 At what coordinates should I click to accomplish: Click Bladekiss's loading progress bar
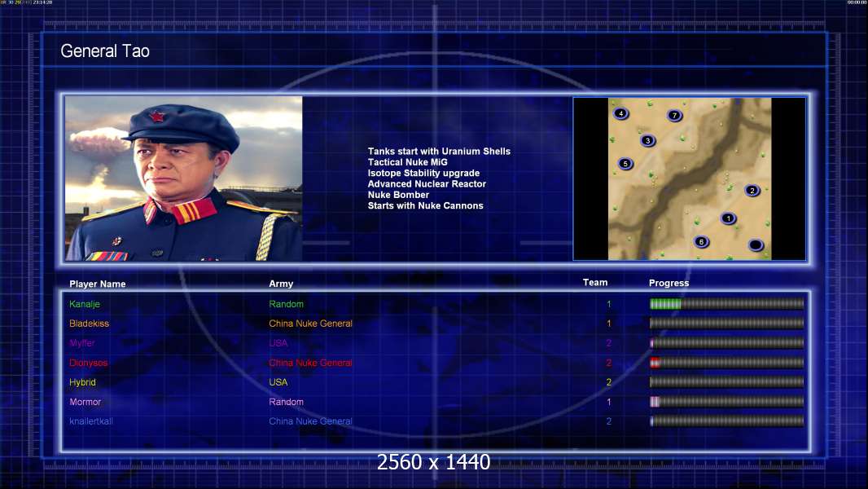(x=727, y=324)
